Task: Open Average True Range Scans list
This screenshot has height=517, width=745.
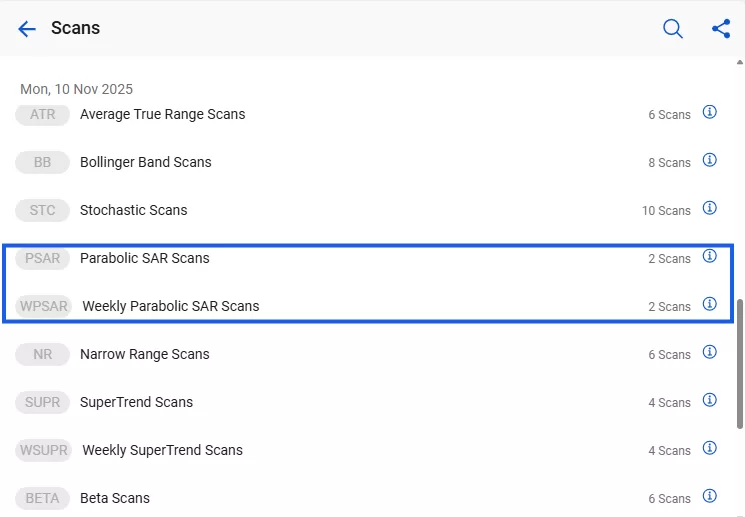Action: [162, 114]
